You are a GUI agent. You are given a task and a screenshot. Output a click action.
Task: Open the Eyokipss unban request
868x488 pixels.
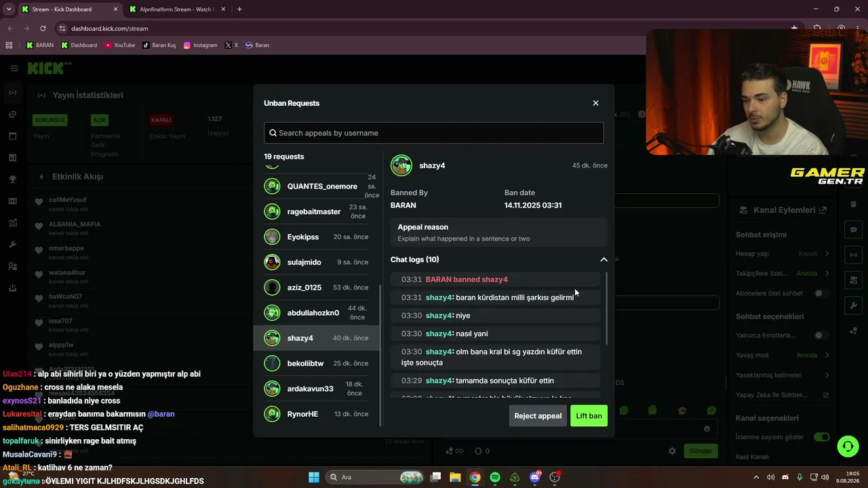coord(317,237)
